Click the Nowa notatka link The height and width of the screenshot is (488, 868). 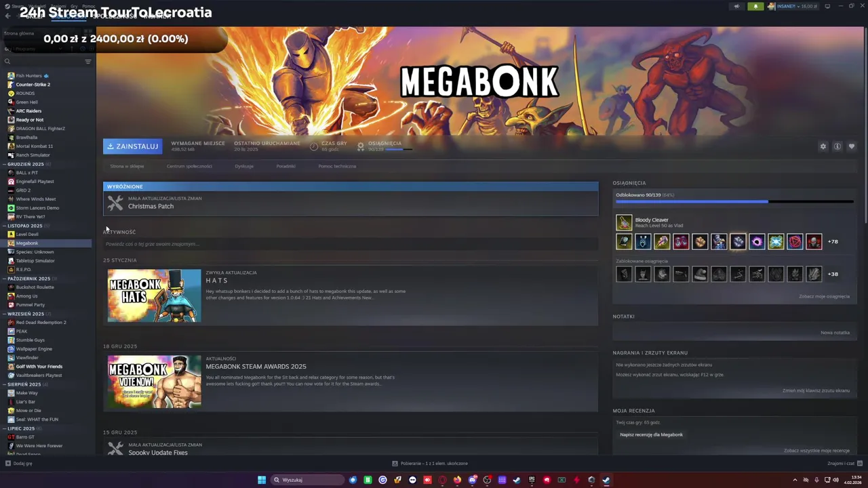[x=835, y=333]
